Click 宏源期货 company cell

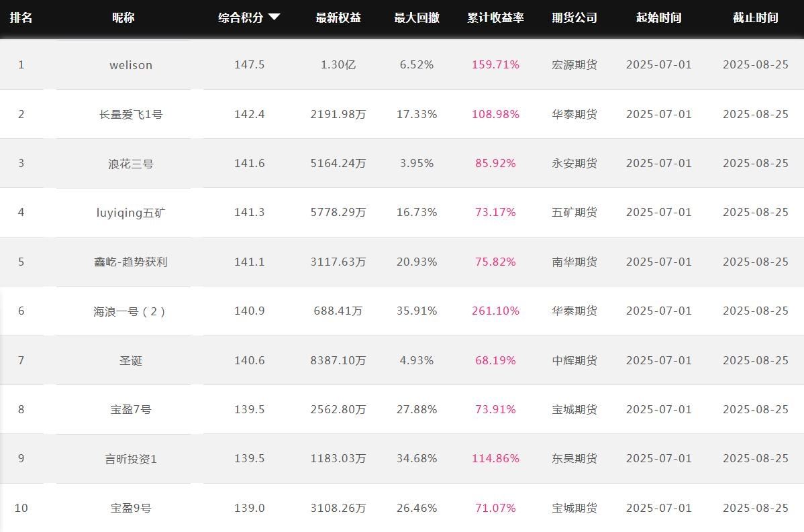coord(574,64)
